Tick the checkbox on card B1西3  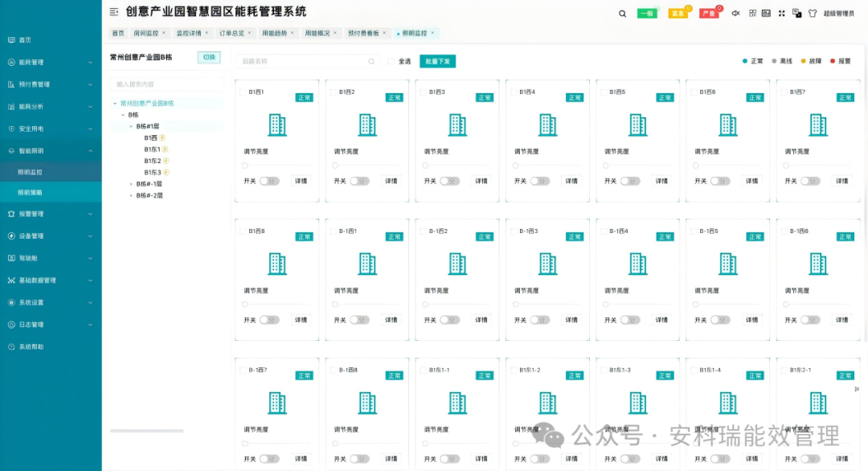coord(424,92)
